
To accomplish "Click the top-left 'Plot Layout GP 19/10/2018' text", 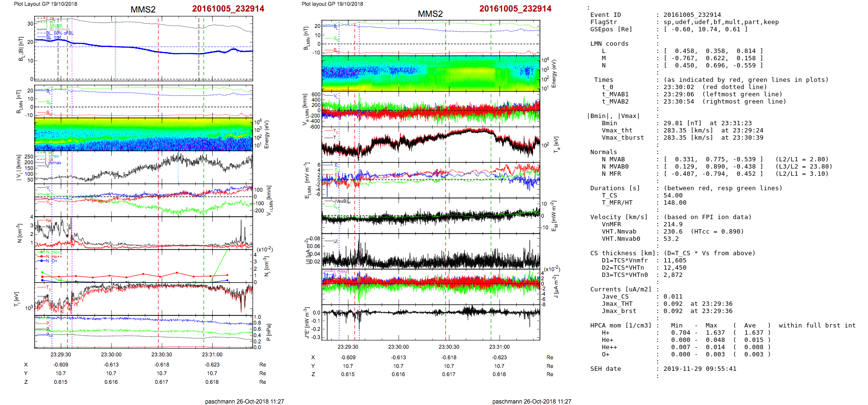I will tap(45, 4).
